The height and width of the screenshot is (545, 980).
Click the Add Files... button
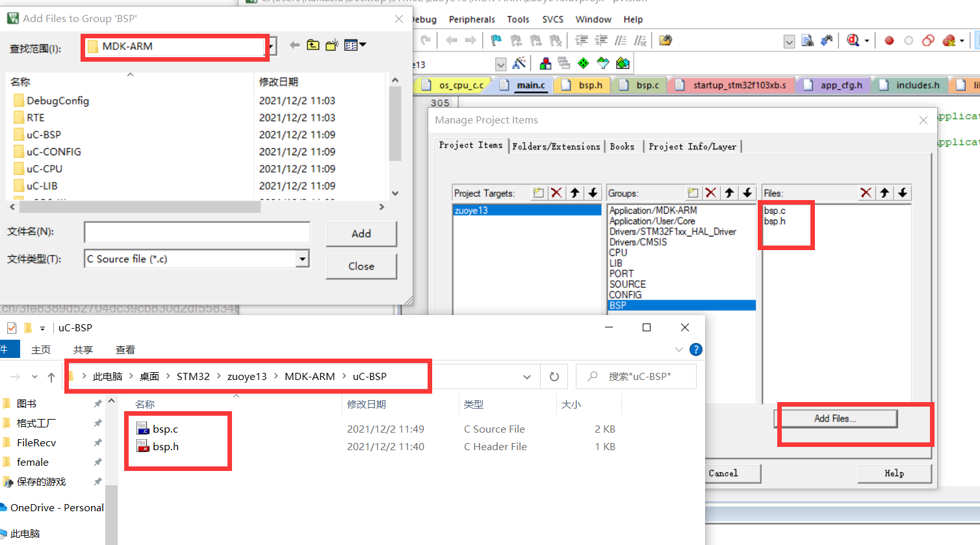(x=836, y=419)
